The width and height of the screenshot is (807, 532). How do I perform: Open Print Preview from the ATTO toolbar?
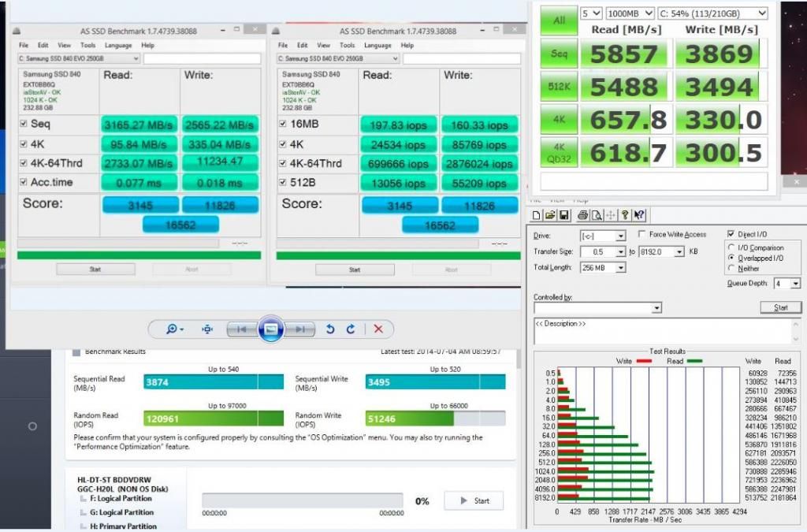[597, 215]
